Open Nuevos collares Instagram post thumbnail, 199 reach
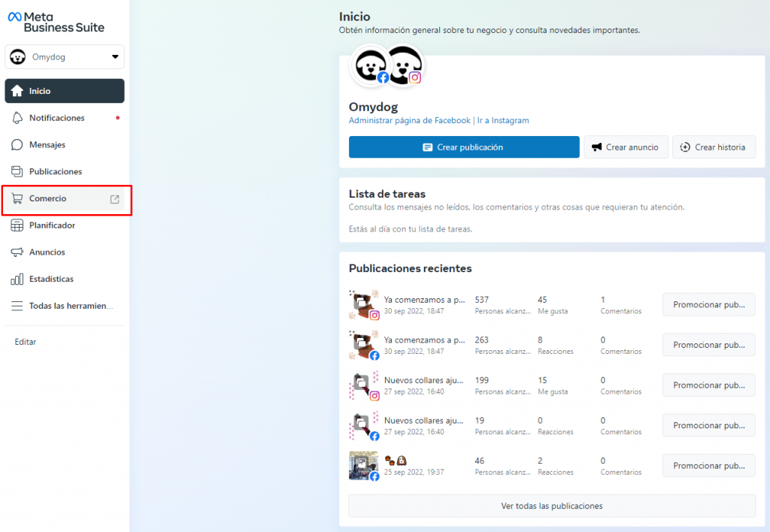Viewport: 770px width, 532px height. (364, 385)
